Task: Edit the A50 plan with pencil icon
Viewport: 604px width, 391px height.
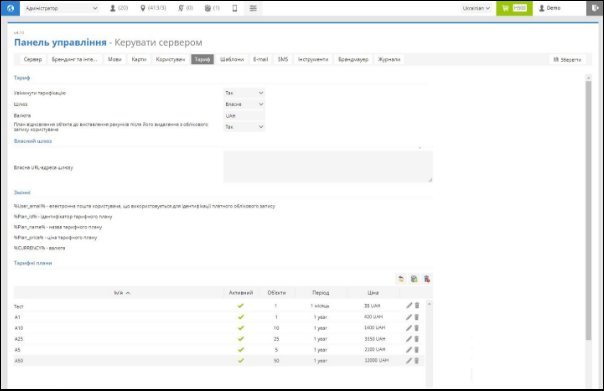Action: click(x=409, y=361)
